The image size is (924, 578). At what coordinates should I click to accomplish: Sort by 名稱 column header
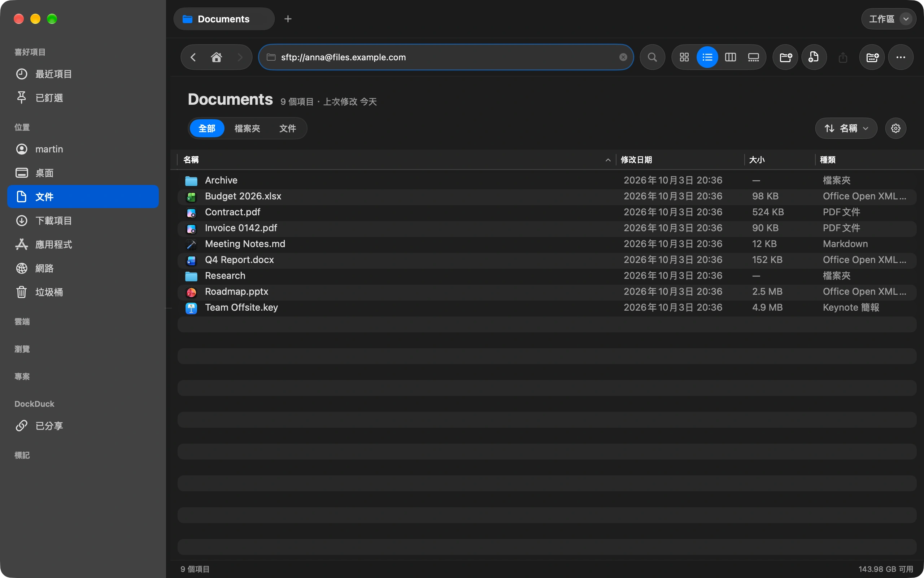[x=396, y=160]
